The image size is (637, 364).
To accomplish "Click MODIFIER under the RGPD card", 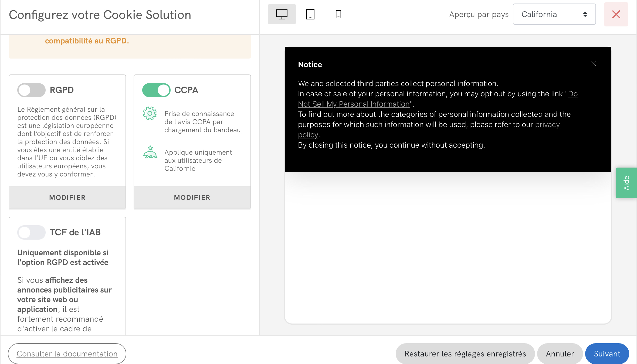I will point(67,198).
